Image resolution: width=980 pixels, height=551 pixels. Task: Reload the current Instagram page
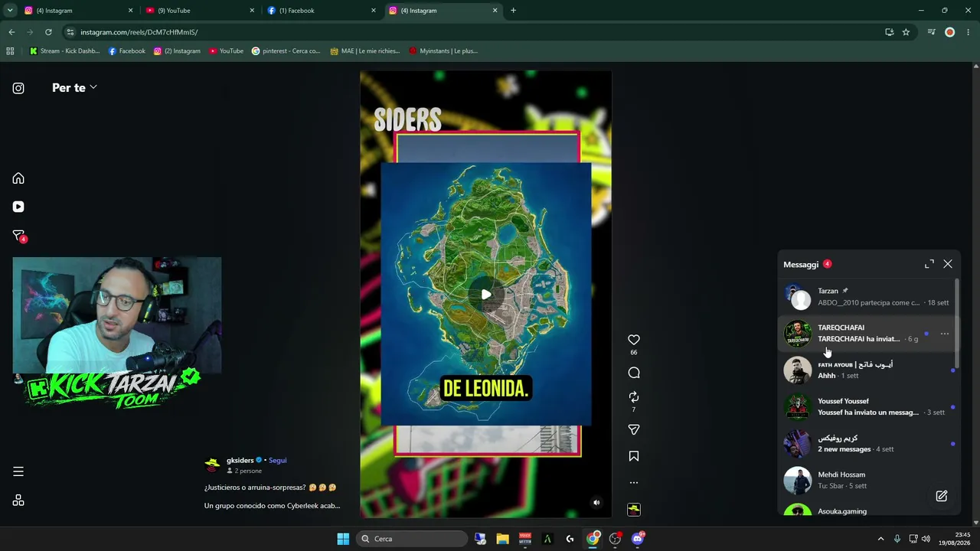click(x=48, y=32)
